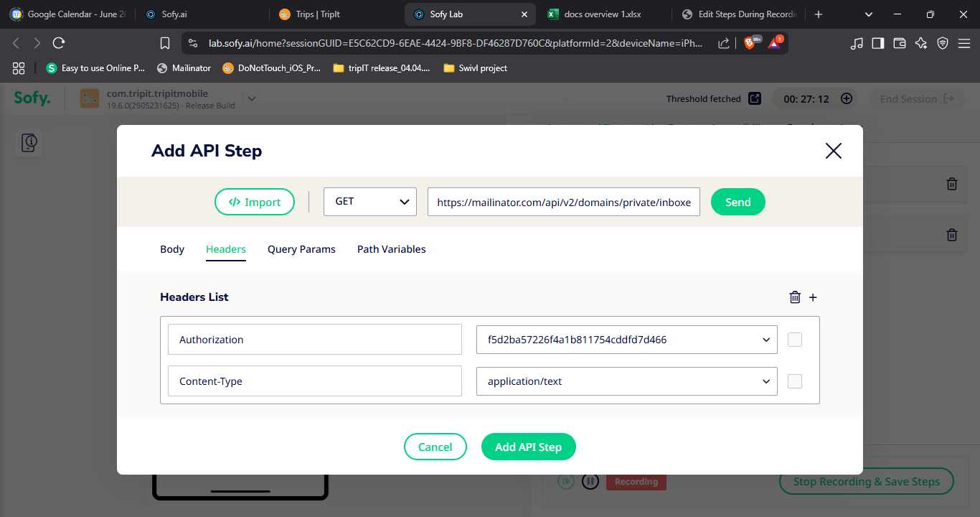Extend session time with plus icon
Image resolution: width=980 pixels, height=517 pixels.
pyautogui.click(x=847, y=98)
